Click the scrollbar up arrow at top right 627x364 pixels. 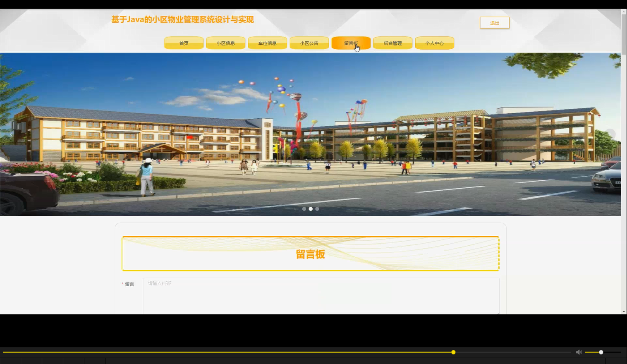pos(624,11)
